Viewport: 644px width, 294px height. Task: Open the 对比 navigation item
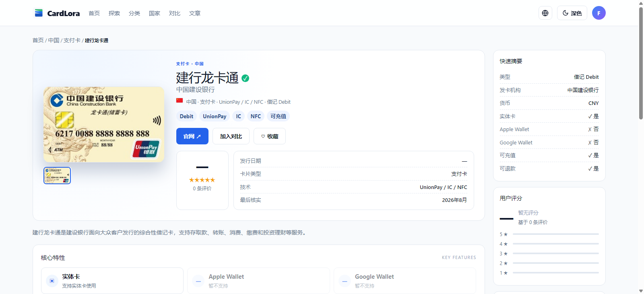[x=175, y=13]
